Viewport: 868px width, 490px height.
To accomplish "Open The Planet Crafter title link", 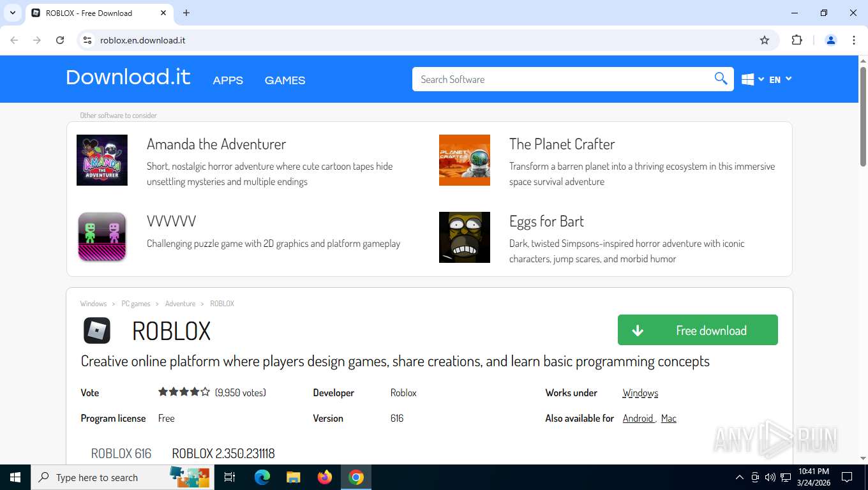I will [562, 144].
